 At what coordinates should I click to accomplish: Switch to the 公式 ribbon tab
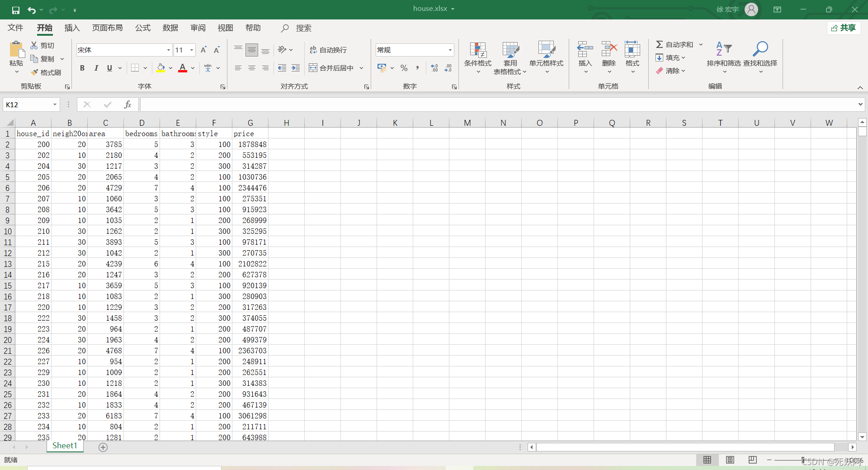142,28
